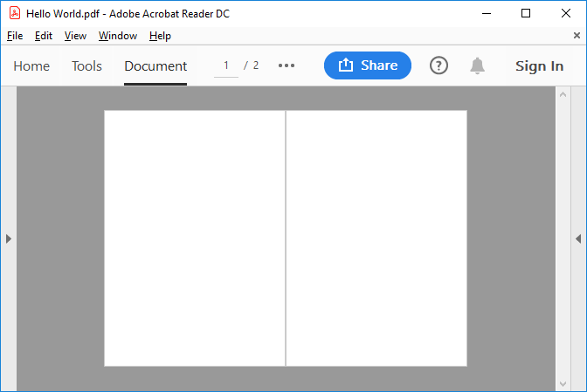
Task: Expand the left navigation pane
Action: (8, 238)
